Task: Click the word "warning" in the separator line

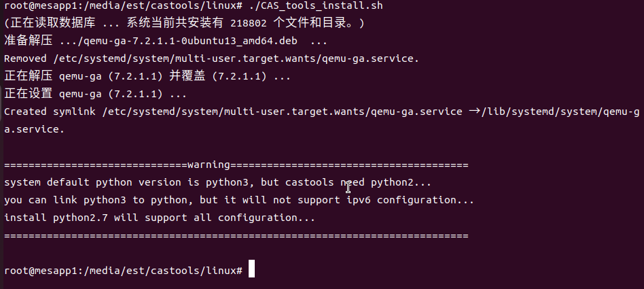Action: tap(209, 165)
